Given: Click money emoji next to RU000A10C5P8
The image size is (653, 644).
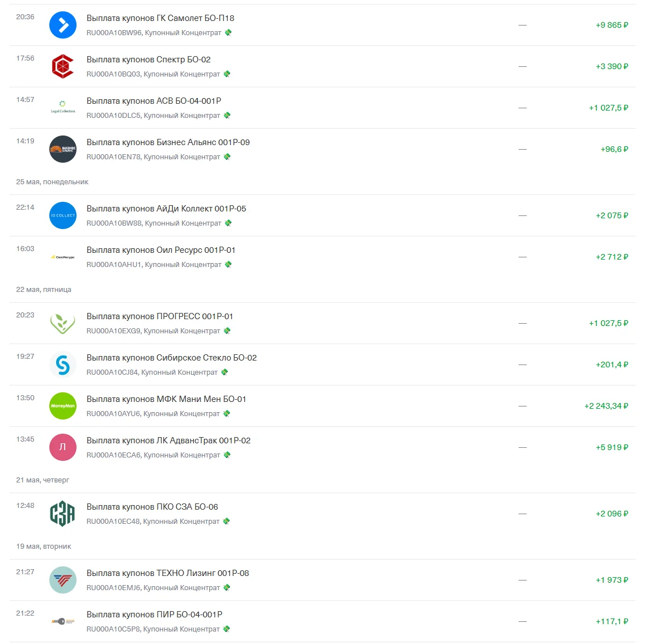Looking at the screenshot, I should click(x=227, y=629).
